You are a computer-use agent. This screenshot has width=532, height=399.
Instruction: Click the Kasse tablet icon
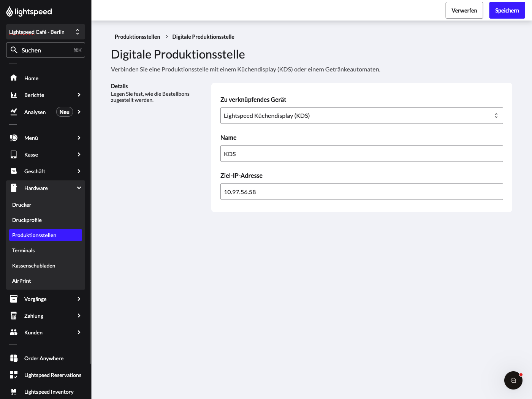click(14, 154)
